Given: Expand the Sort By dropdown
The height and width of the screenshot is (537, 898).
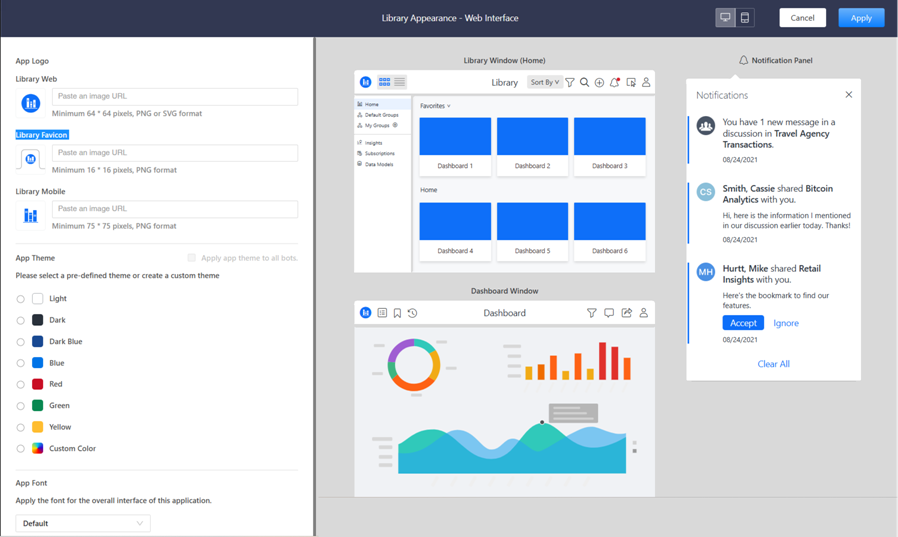Looking at the screenshot, I should [x=545, y=82].
